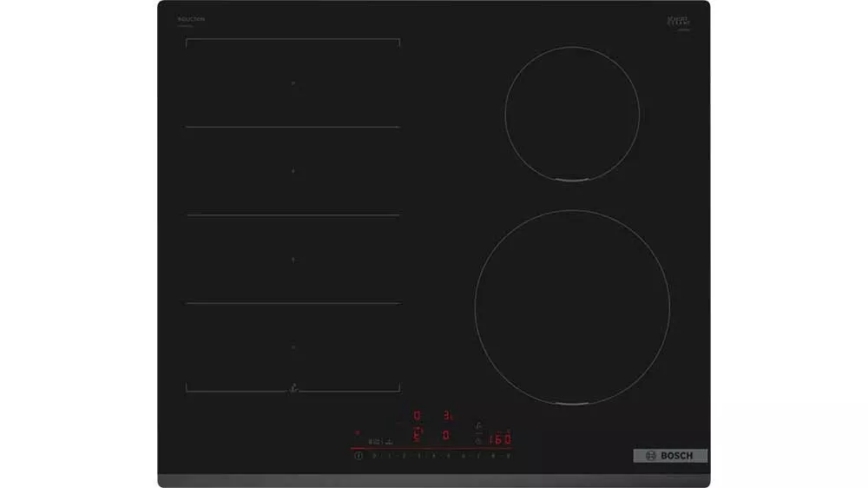This screenshot has width=868, height=488.
Task: Tap the small red indicator above the power symbol
Action: pos(357,432)
